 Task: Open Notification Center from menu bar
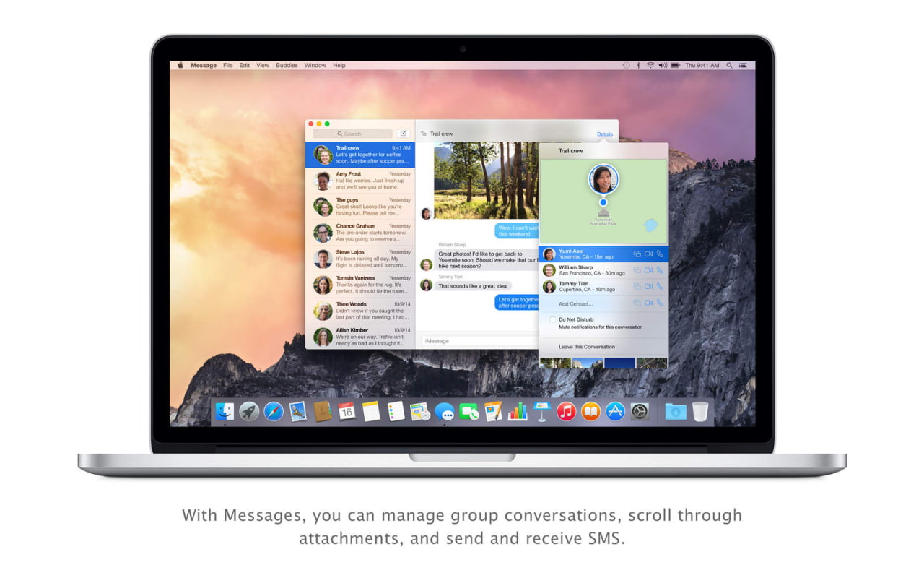[744, 65]
